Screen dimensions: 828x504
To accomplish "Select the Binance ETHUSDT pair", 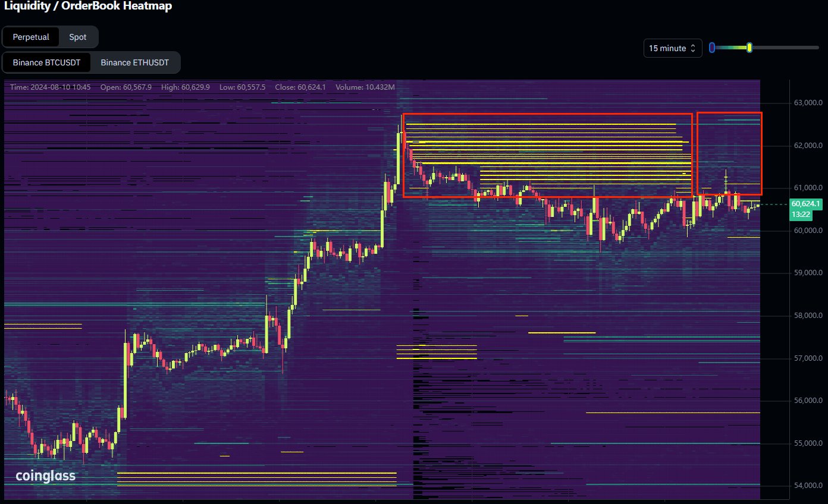I will [134, 62].
